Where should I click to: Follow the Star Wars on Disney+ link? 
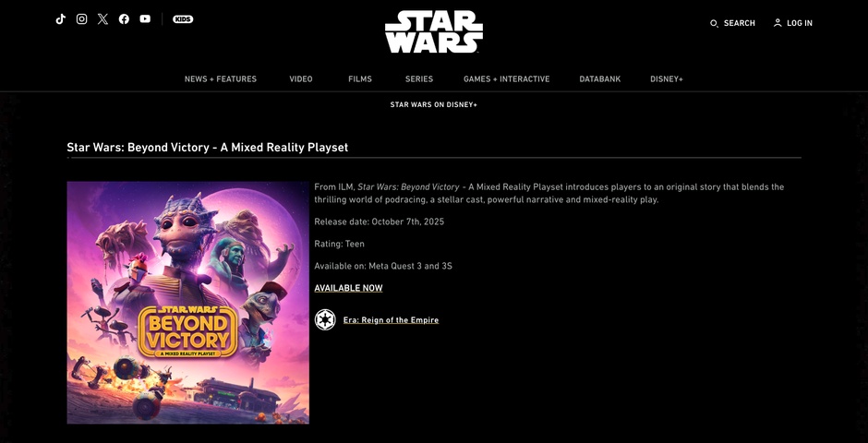coord(433,104)
